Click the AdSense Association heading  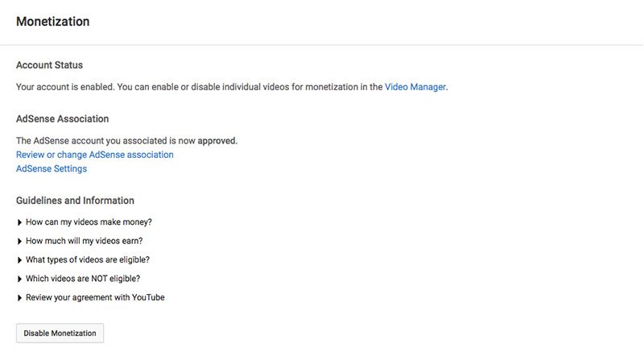tap(62, 118)
